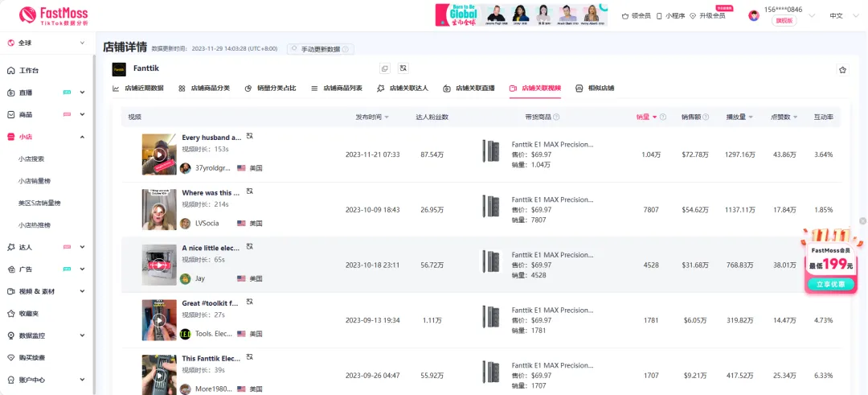Screen dimensions: 868x395
Task: Click 立享优惠 promo button
Action: (x=831, y=284)
